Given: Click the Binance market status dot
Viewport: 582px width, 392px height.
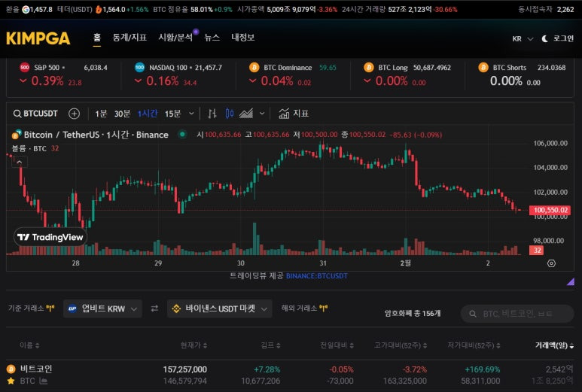Looking at the screenshot, I should (x=182, y=134).
